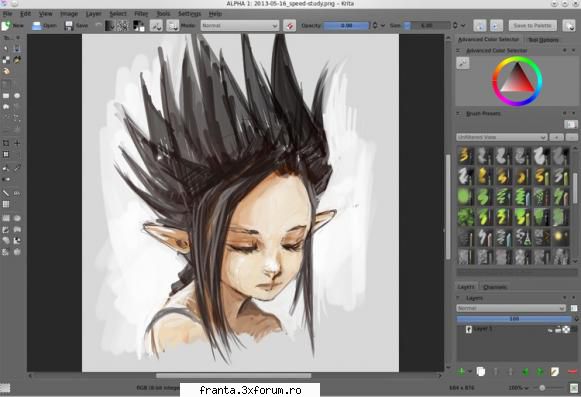Click the layer opacity slider
This screenshot has height=397, width=581.
coord(514,319)
